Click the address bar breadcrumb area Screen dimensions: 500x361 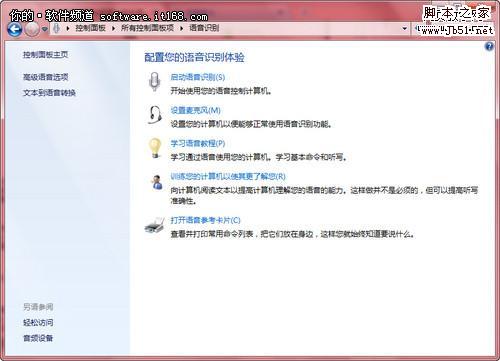[x=230, y=29]
